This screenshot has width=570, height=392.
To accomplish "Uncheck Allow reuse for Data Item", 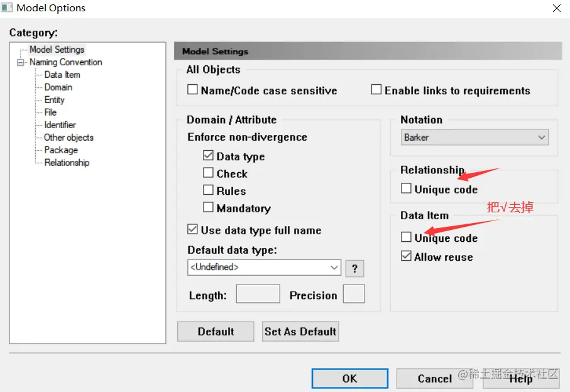I will point(406,256).
